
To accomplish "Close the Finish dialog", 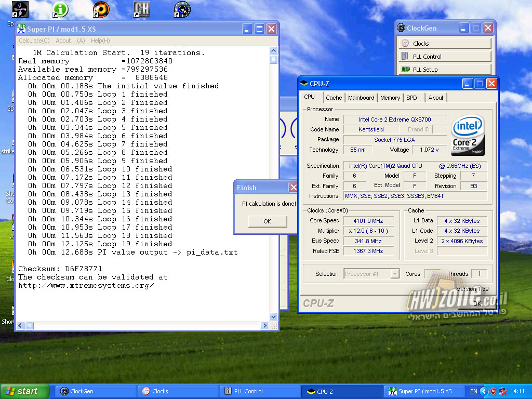I will [x=293, y=187].
